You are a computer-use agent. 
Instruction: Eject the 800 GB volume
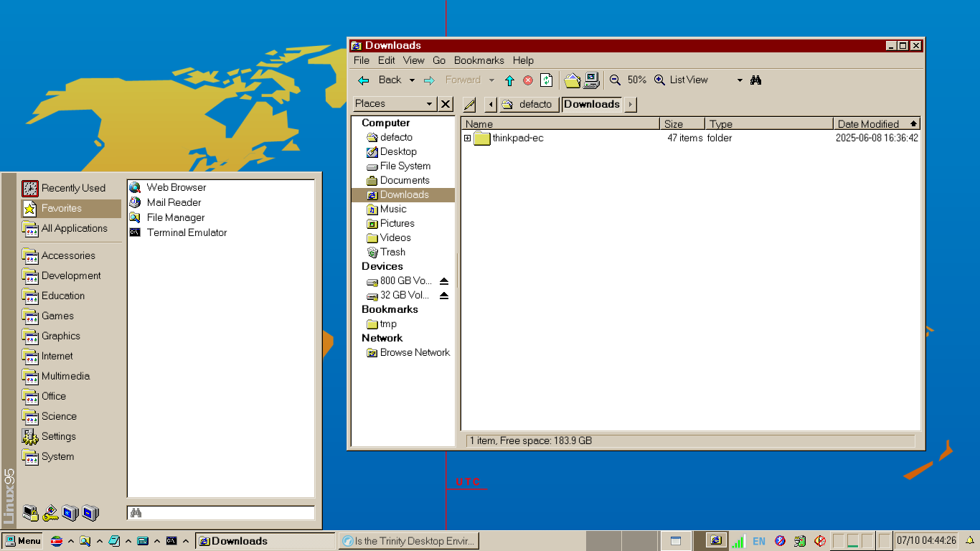click(x=443, y=281)
